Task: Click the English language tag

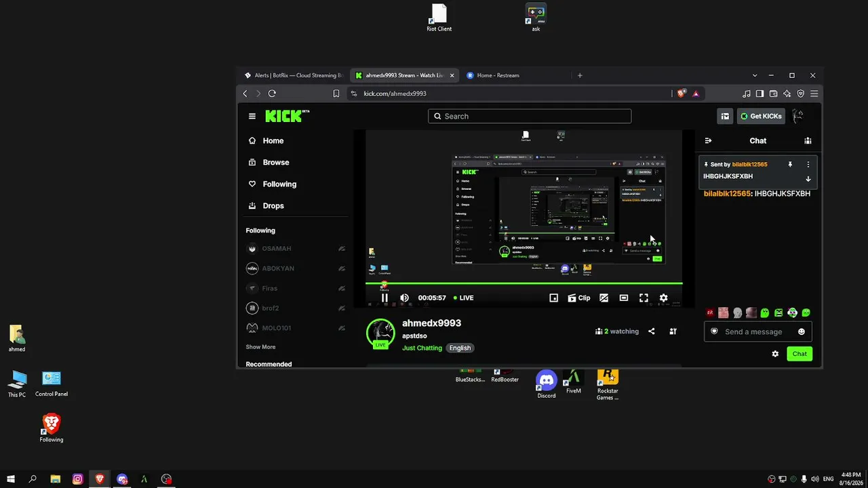Action: [x=460, y=348]
